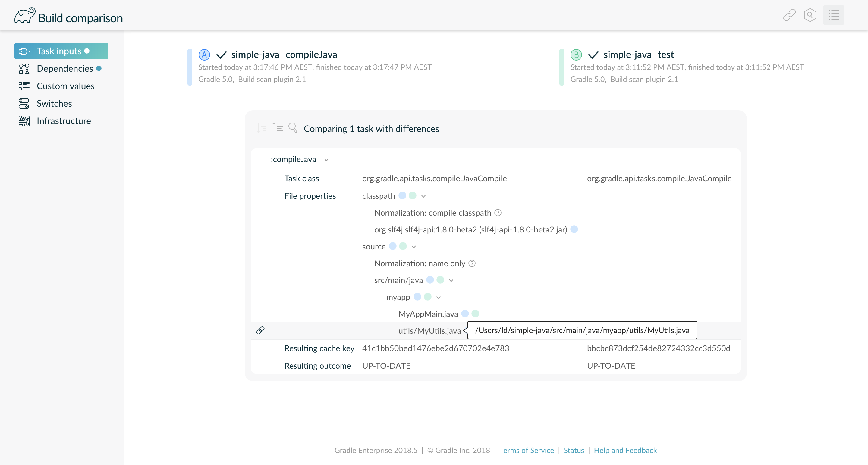868x465 pixels.
Task: Click the collapse all tasks icon
Action: coord(277,128)
